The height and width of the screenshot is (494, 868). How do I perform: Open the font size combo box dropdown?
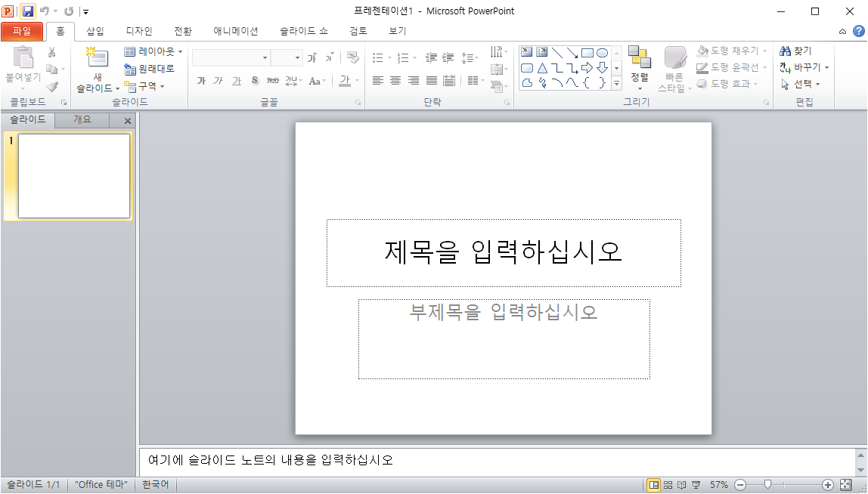pos(297,57)
